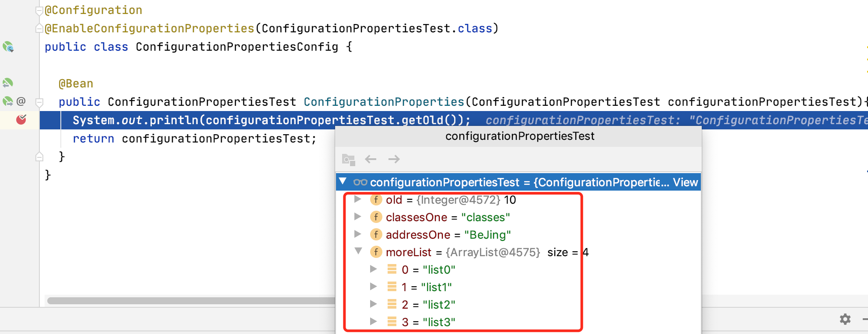
Task: Click the back arrow in the popup toolbar
Action: pyautogui.click(x=371, y=159)
